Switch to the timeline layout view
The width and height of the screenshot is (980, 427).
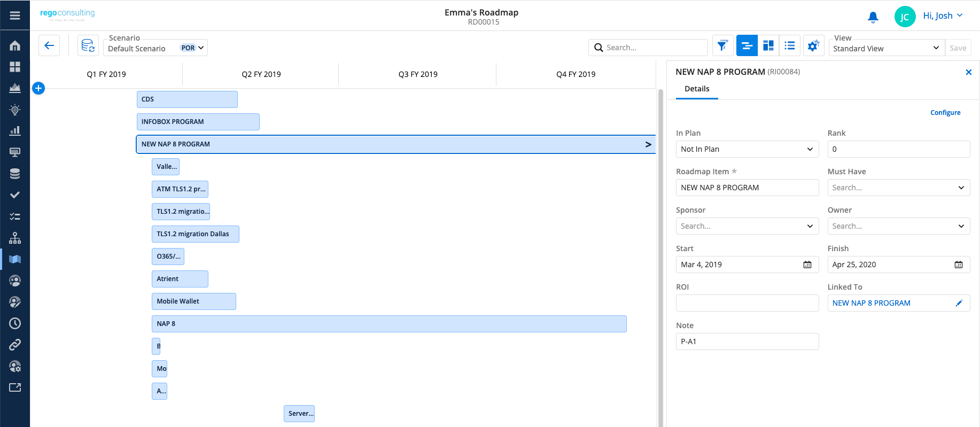click(x=747, y=45)
